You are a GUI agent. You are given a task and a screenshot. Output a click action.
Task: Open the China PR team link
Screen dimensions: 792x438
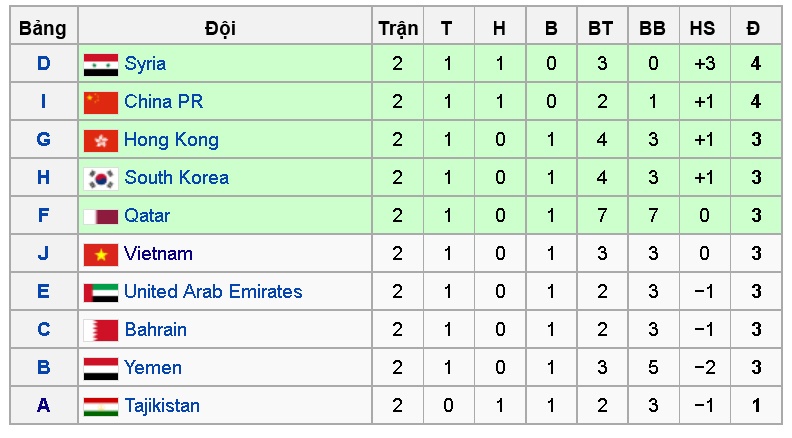(163, 102)
